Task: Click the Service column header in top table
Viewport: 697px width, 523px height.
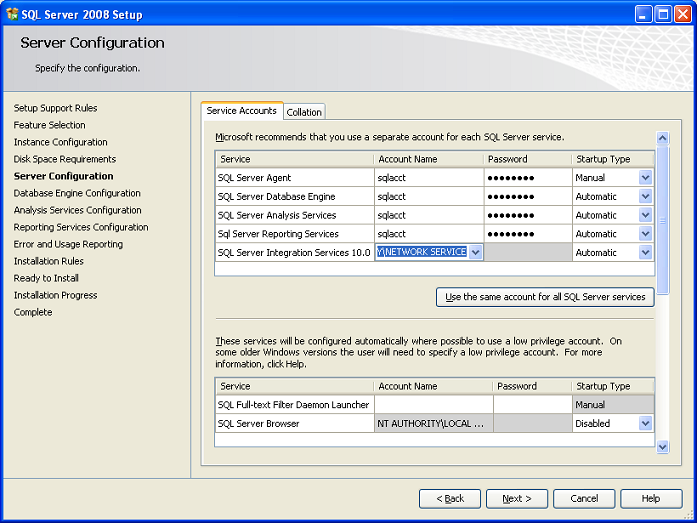Action: pos(295,159)
